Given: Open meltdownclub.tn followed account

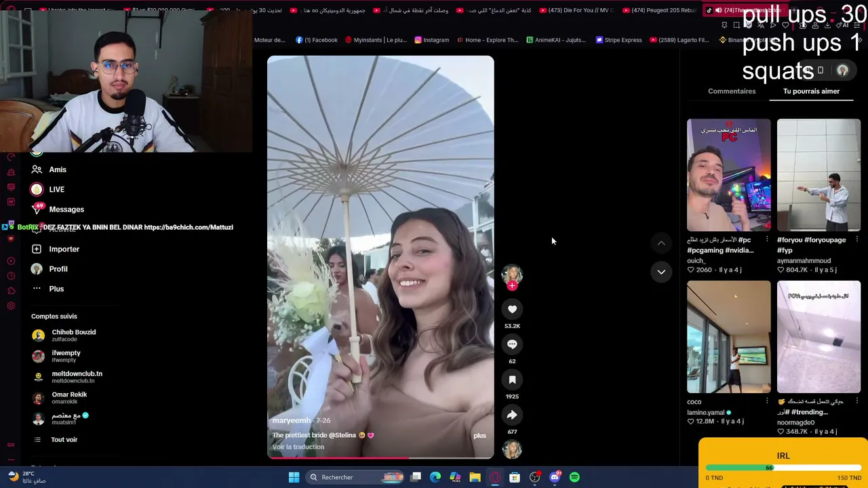Looking at the screenshot, I should [77, 377].
